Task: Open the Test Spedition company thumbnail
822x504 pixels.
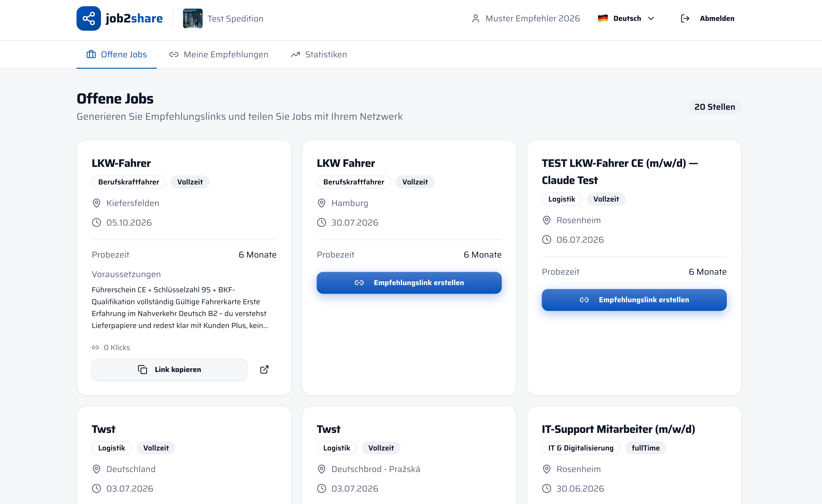Action: pyautogui.click(x=193, y=18)
